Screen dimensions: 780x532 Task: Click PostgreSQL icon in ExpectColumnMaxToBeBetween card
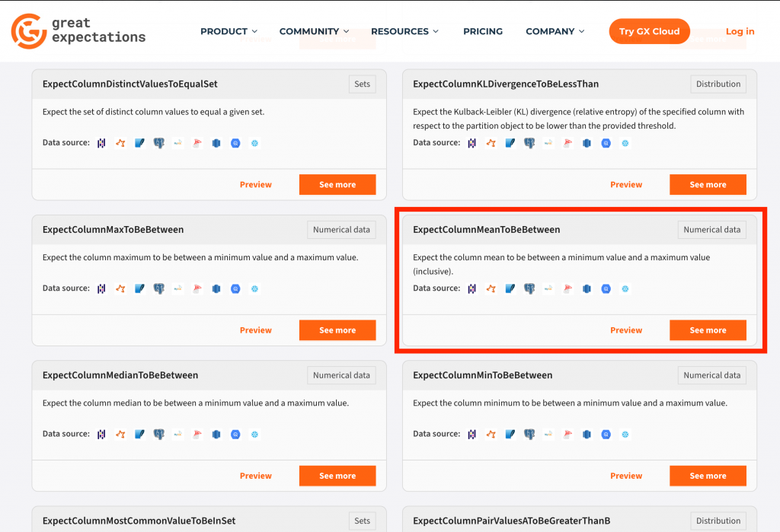point(158,288)
